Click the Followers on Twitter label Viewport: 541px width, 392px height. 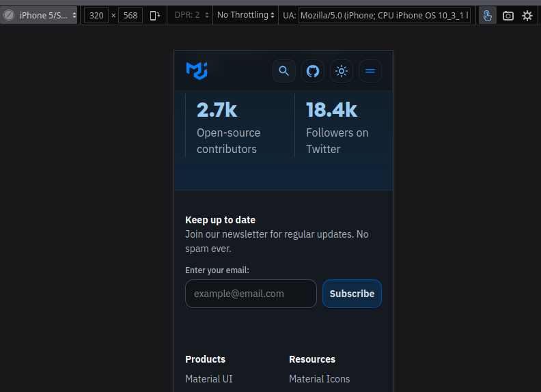(337, 141)
